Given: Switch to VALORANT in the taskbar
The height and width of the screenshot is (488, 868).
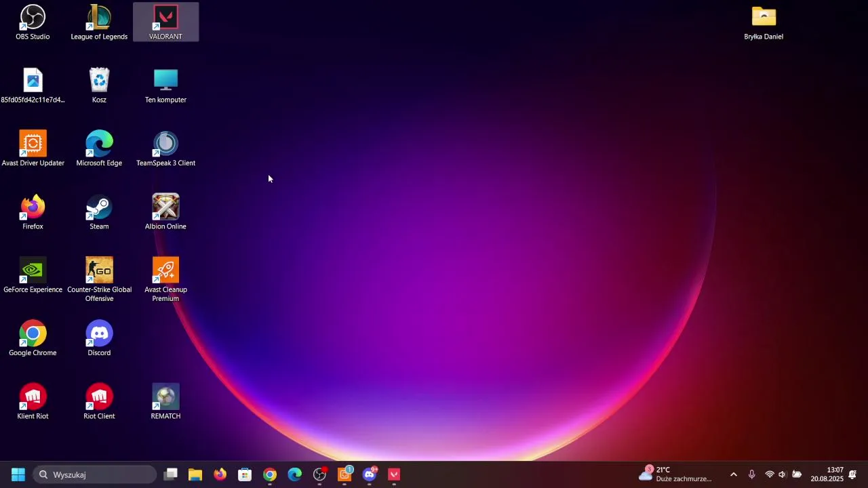Looking at the screenshot, I should [x=394, y=474].
